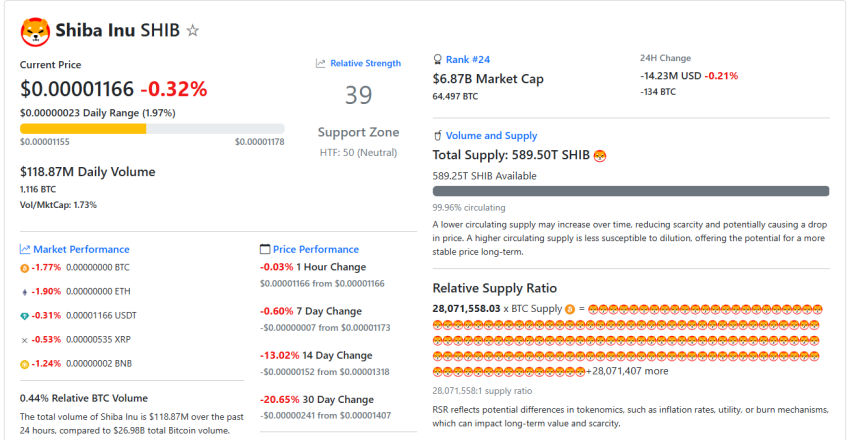
Task: Click the BNB coin icon
Action: click(x=25, y=364)
